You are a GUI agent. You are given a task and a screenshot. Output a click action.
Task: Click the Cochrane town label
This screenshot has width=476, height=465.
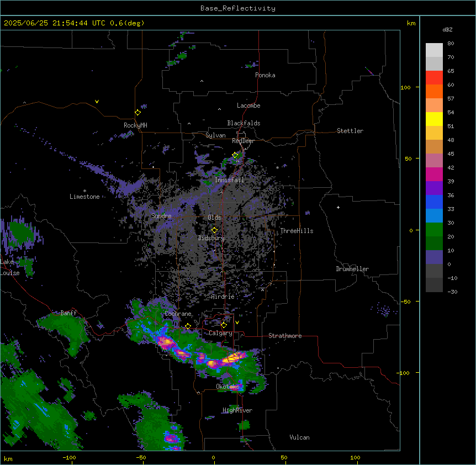[x=178, y=314]
